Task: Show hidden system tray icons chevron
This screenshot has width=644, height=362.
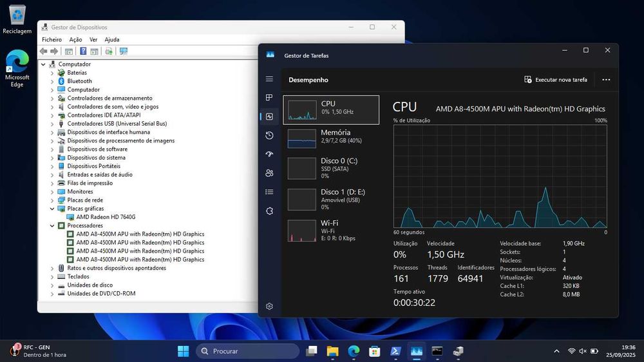Action: coord(556,351)
